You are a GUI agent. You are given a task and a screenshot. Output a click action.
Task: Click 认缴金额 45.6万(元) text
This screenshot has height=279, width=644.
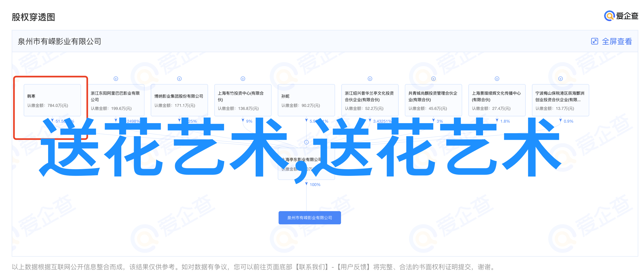coord(428,108)
